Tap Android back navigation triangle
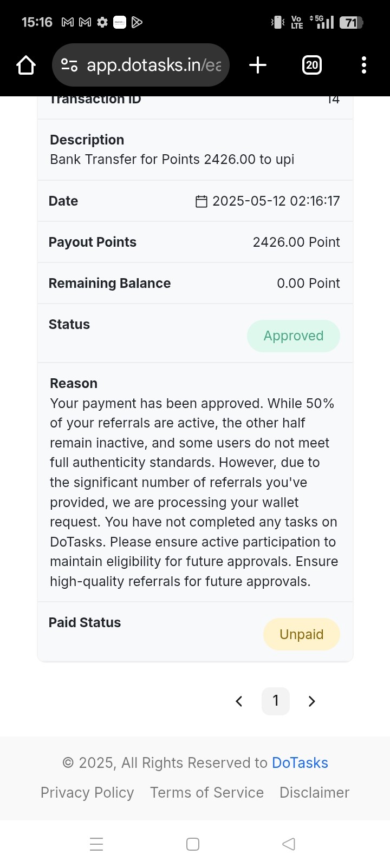The image size is (390, 868). [289, 844]
